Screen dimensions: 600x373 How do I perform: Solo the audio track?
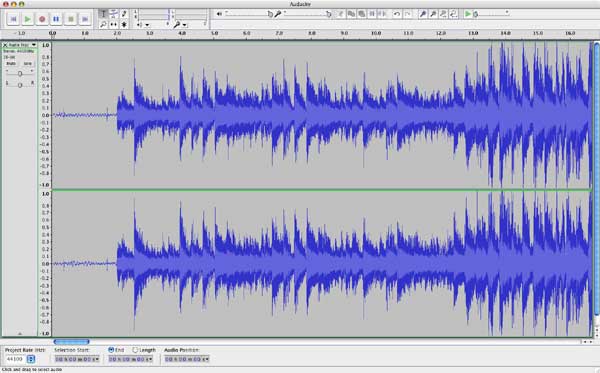tap(28, 64)
